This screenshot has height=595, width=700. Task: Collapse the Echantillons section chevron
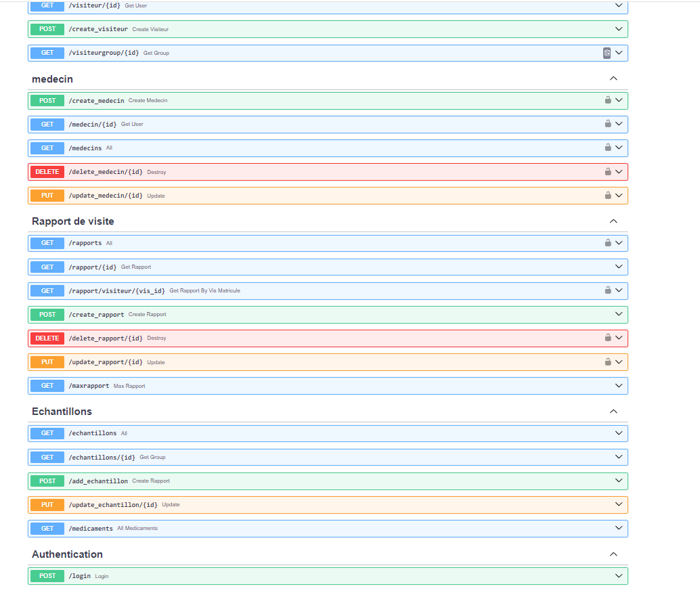pos(613,412)
